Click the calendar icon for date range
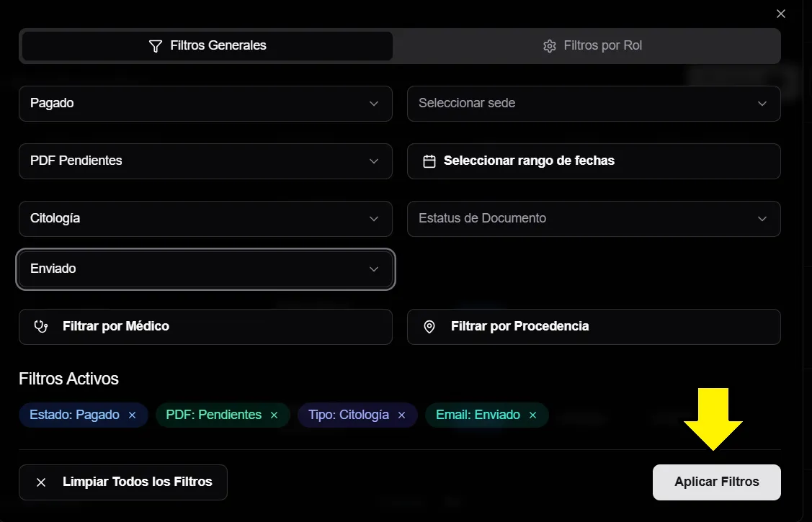The width and height of the screenshot is (812, 522). pos(429,161)
